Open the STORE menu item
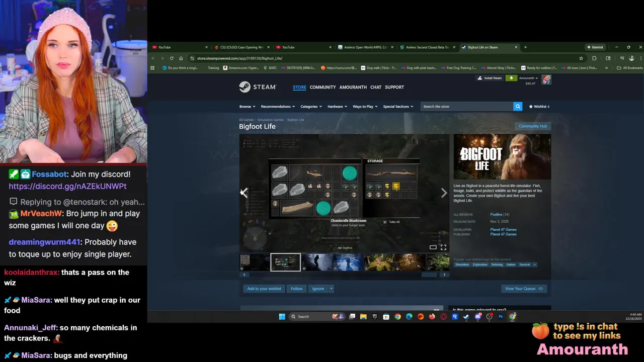This screenshot has height=362, width=644. pos(299,87)
